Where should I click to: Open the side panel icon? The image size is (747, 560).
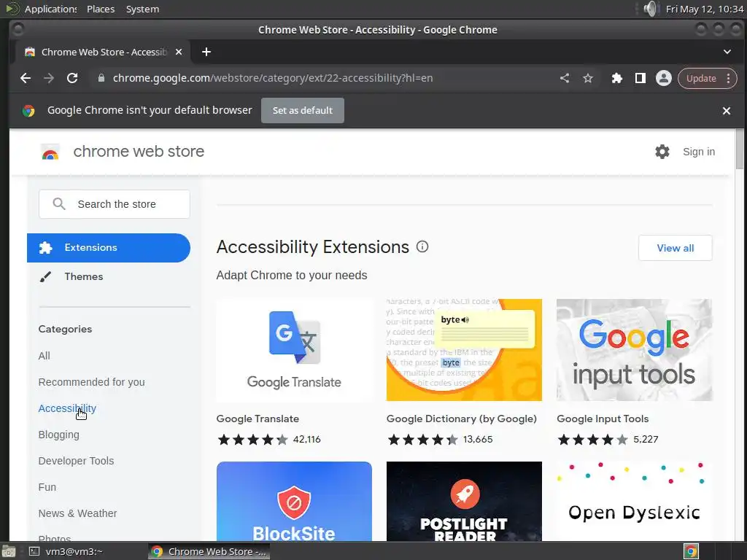tap(640, 78)
